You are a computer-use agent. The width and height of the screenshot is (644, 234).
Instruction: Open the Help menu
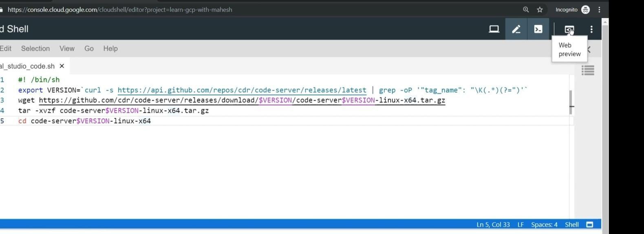pyautogui.click(x=110, y=48)
